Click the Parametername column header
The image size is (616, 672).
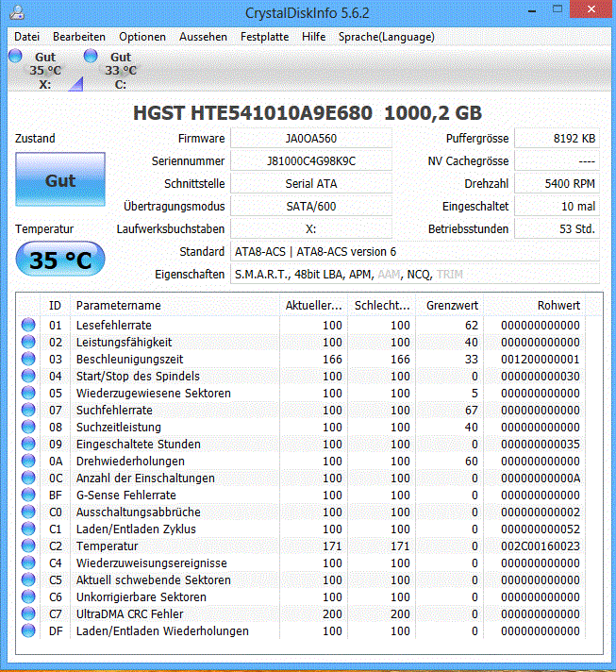[175, 306]
